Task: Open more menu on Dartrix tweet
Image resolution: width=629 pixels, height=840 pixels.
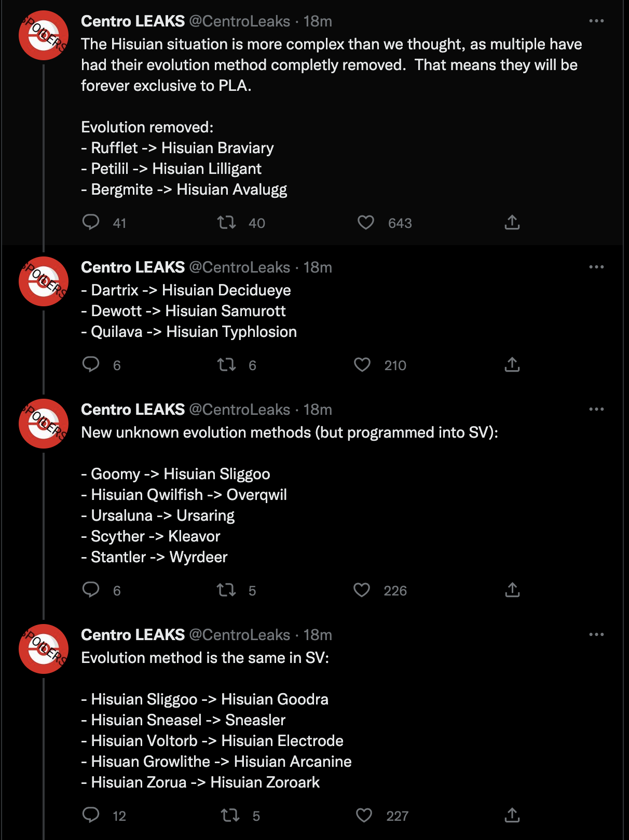Action: pyautogui.click(x=596, y=267)
